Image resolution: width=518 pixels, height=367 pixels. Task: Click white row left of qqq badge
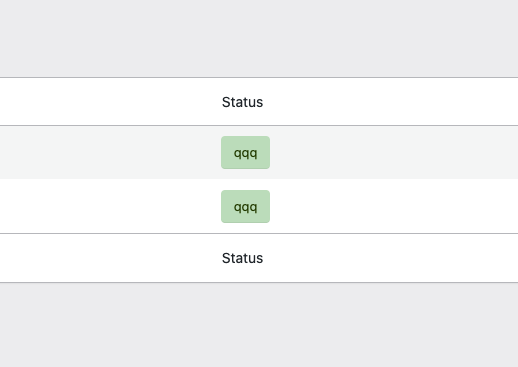[110, 206]
